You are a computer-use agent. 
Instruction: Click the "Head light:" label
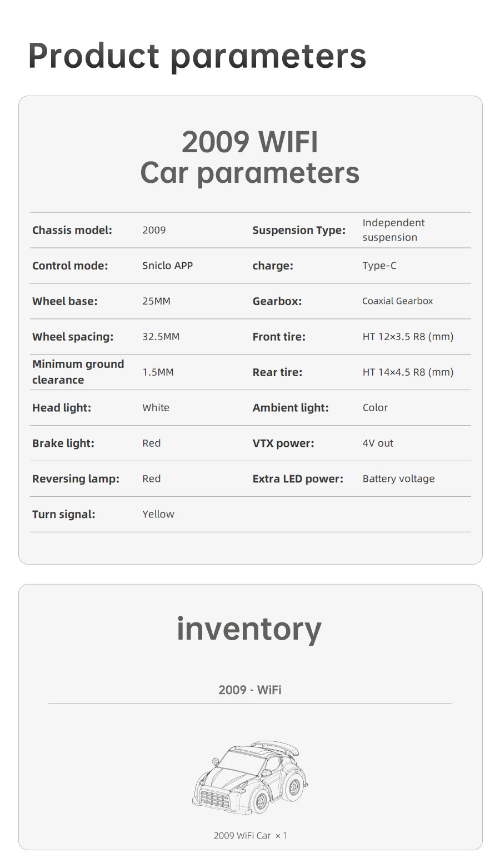62,408
